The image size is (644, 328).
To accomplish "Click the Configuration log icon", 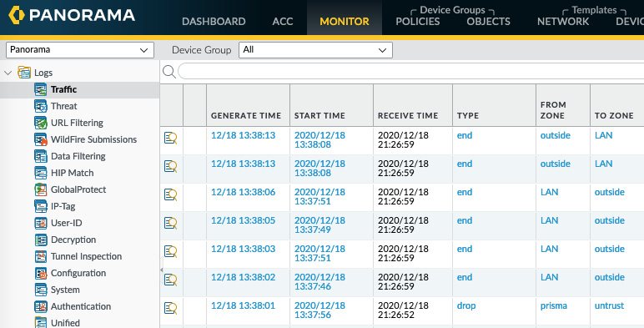I will (41, 274).
